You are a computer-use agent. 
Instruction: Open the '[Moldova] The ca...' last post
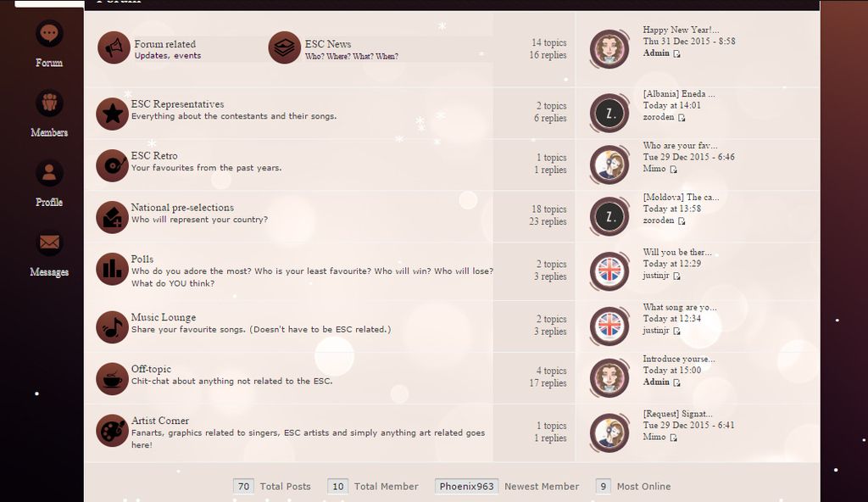tap(681, 198)
